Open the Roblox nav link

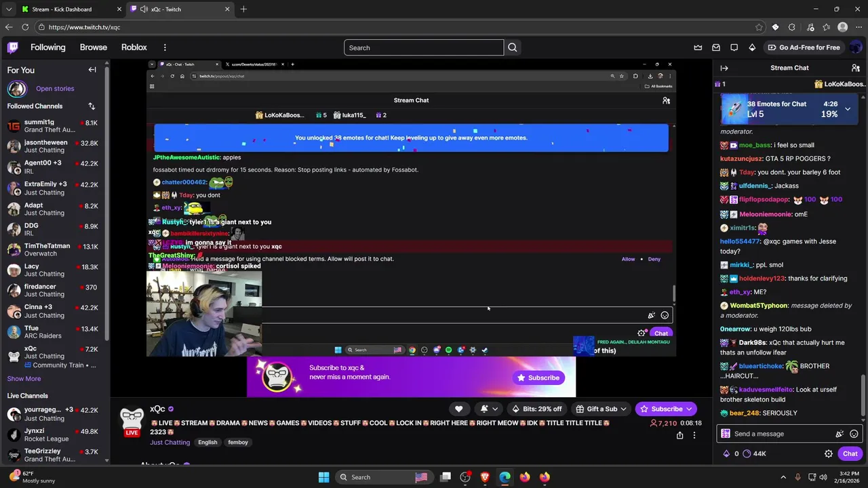pos(134,47)
